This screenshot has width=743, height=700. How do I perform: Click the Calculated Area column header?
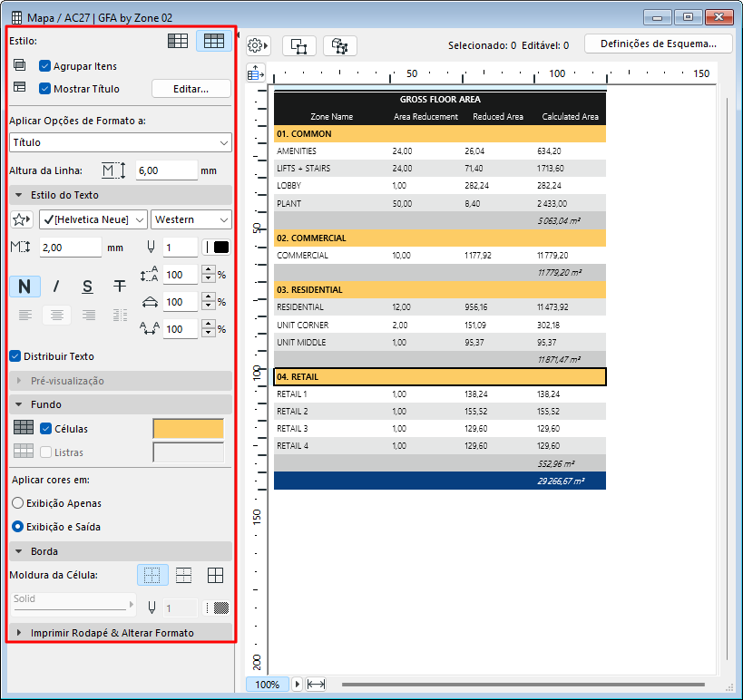pos(570,116)
